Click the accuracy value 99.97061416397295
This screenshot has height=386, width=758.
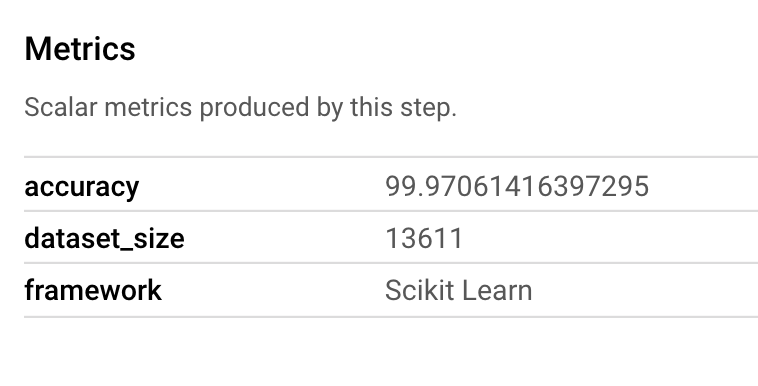click(517, 186)
